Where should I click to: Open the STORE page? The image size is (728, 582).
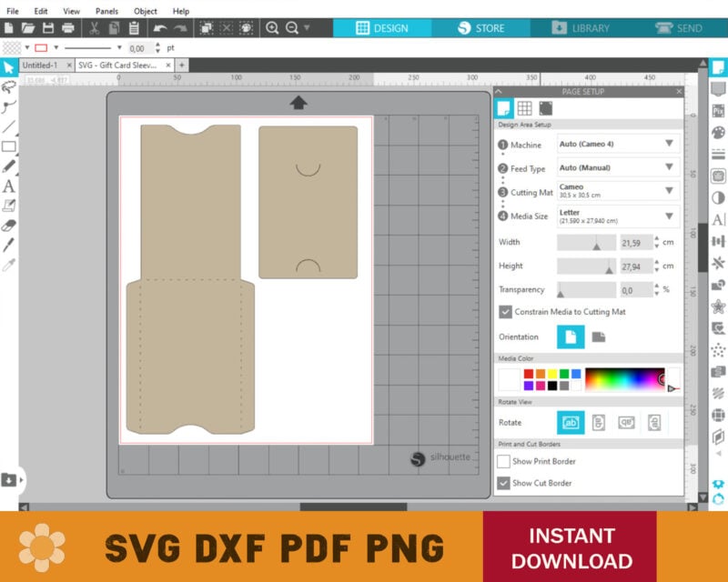pos(480,28)
